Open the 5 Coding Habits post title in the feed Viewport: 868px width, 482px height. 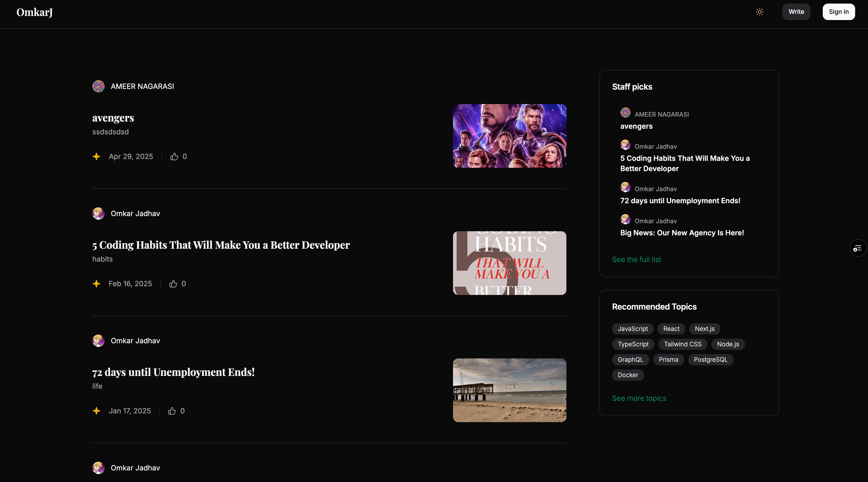pos(221,245)
